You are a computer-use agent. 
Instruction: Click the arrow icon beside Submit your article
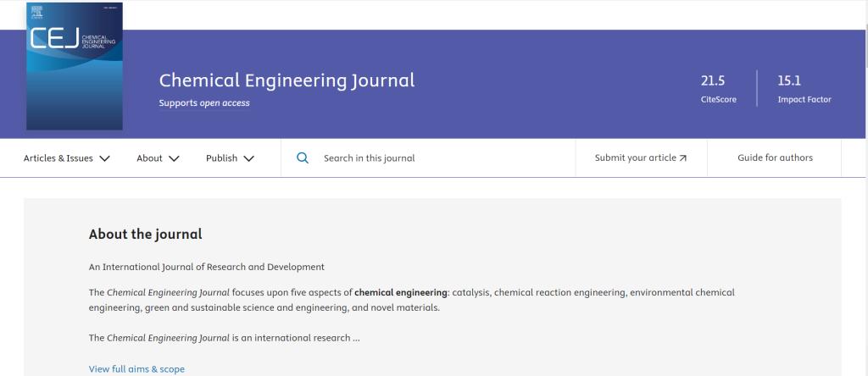click(x=683, y=158)
